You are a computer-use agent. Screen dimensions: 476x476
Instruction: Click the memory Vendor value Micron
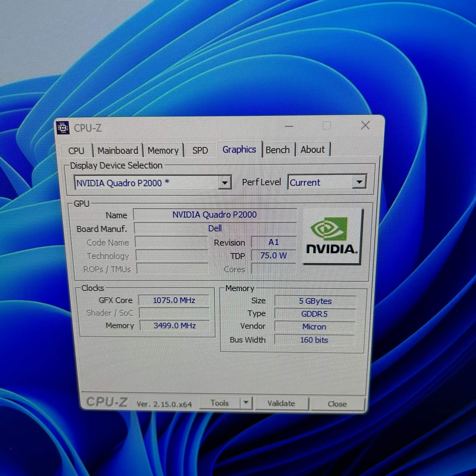pyautogui.click(x=314, y=327)
